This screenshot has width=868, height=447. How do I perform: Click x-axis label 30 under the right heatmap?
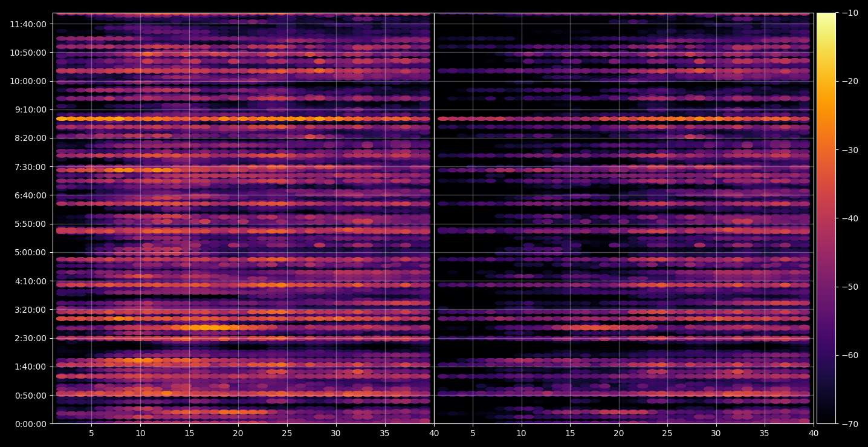coord(716,434)
